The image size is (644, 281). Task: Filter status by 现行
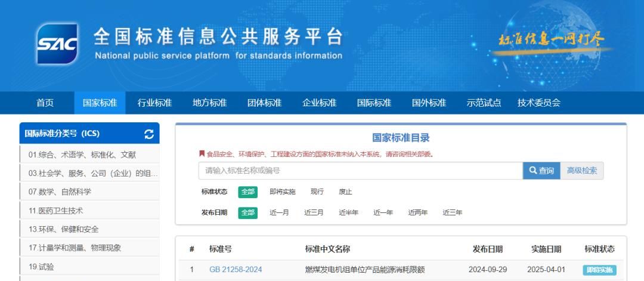(x=317, y=192)
